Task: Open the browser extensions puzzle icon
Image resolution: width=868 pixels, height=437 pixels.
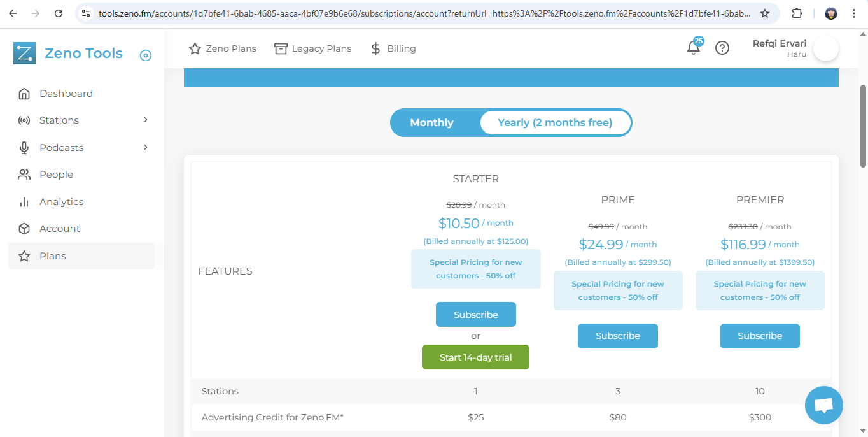Action: (797, 13)
